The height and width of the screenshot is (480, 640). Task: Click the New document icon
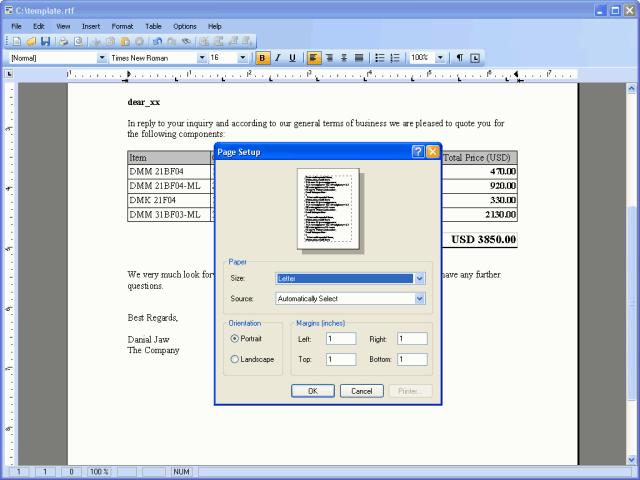click(17, 42)
